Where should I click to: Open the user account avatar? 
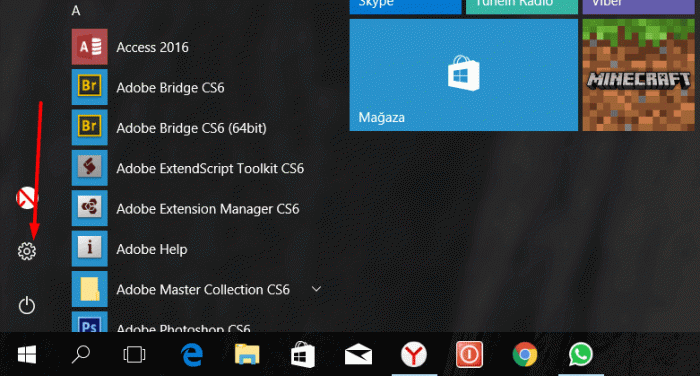pyautogui.click(x=26, y=198)
